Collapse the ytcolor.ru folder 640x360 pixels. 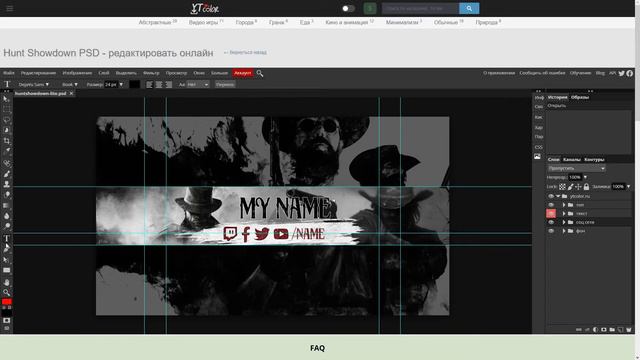click(x=558, y=196)
